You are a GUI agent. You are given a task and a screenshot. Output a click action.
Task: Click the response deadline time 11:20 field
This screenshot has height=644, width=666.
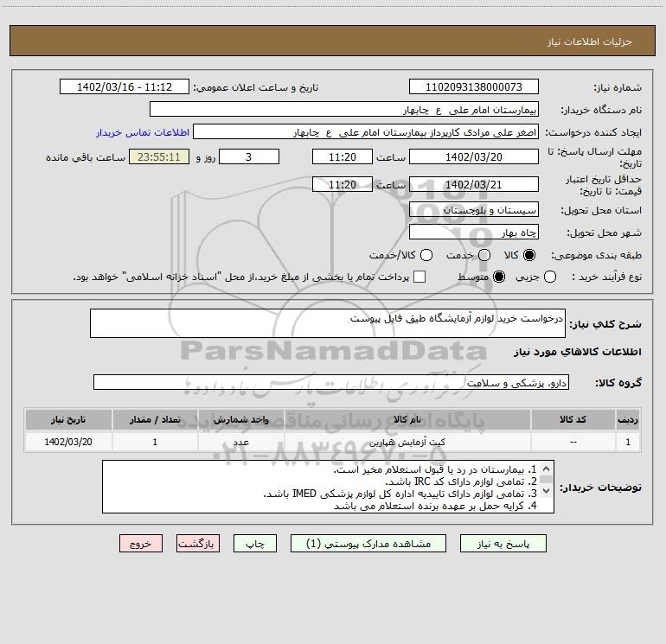[343, 156]
